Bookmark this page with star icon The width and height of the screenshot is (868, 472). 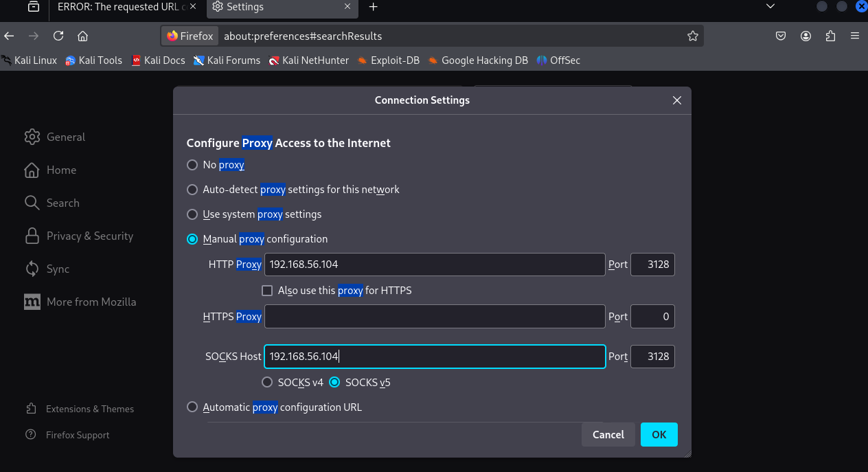(x=692, y=36)
